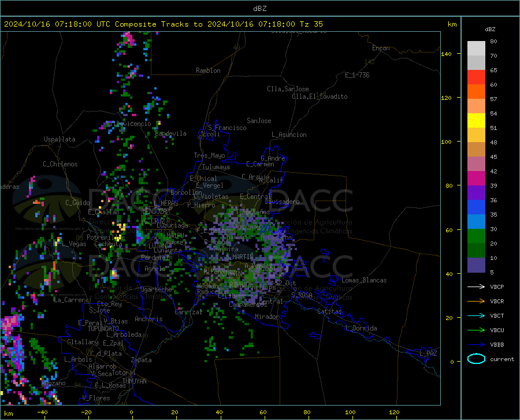Click the Divisadero map label

282,202
